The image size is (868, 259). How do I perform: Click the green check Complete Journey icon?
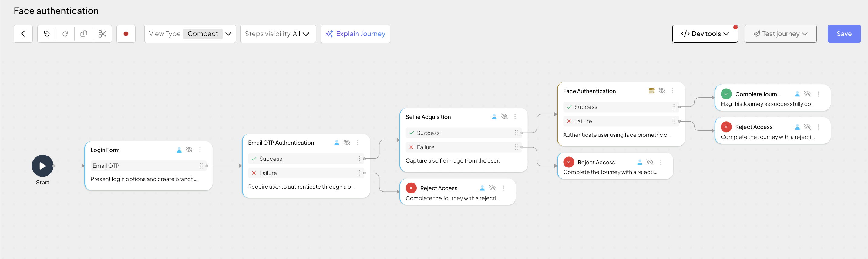point(726,94)
